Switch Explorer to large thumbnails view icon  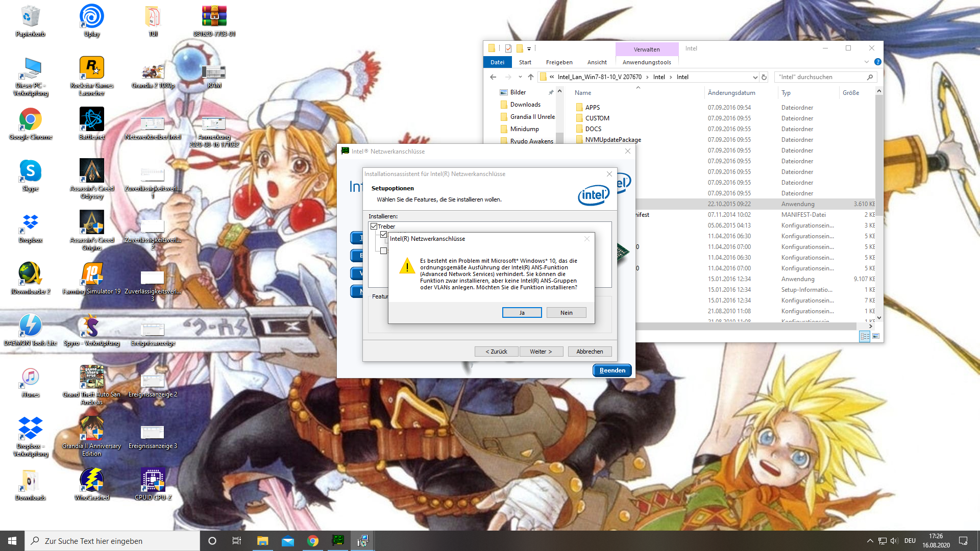(876, 336)
